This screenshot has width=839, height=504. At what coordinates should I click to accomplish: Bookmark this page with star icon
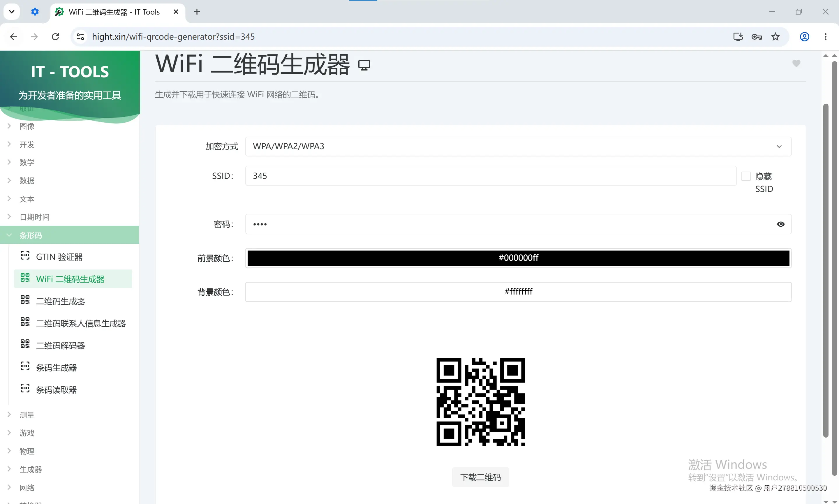[x=775, y=37]
